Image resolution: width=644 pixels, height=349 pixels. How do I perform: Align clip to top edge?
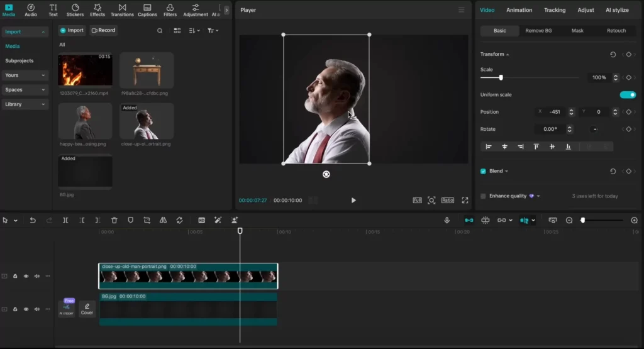click(536, 147)
